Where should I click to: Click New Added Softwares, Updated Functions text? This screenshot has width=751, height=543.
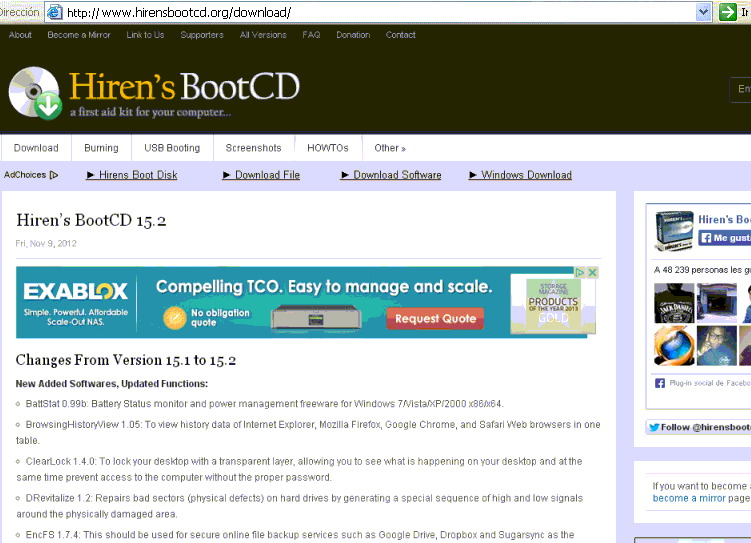pyautogui.click(x=112, y=384)
